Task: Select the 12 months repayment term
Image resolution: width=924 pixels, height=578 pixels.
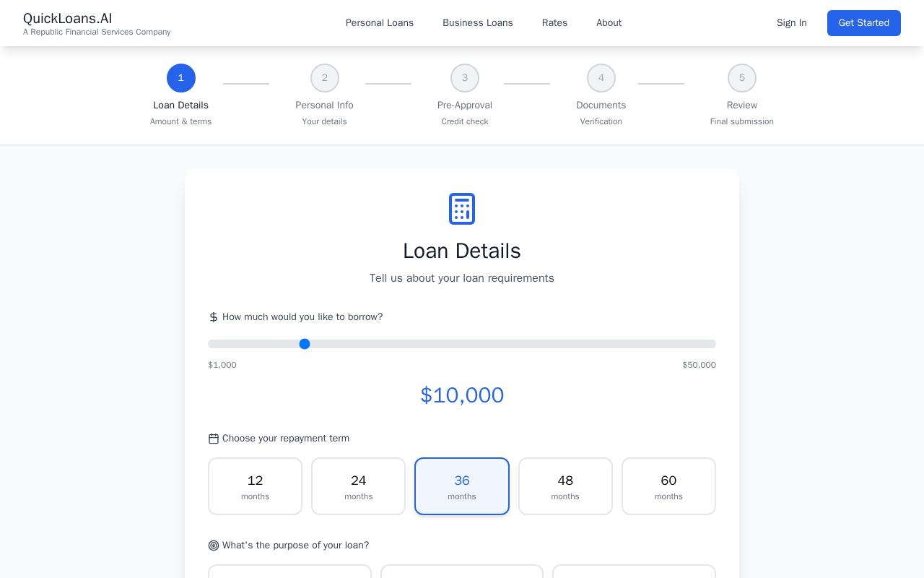Action: 255,486
